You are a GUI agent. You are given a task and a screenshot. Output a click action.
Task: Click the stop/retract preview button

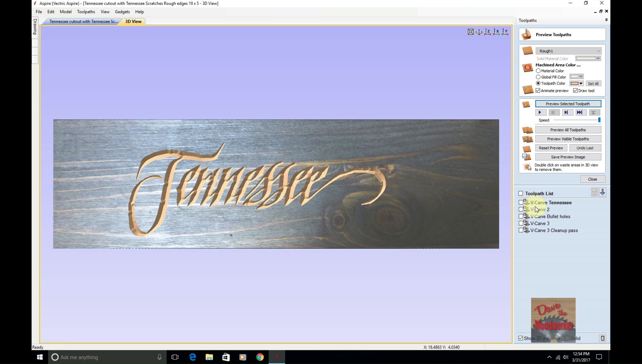[x=594, y=113]
